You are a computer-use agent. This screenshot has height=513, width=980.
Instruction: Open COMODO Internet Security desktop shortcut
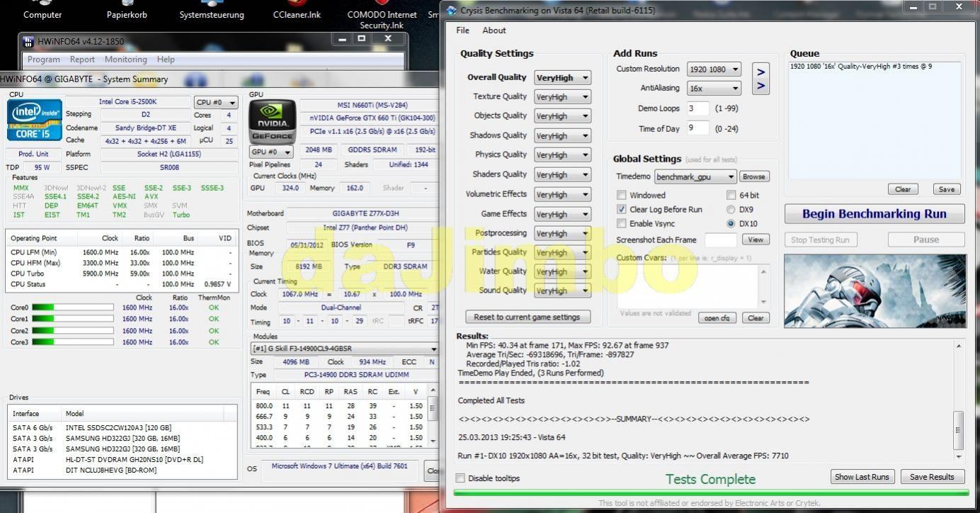pyautogui.click(x=382, y=16)
